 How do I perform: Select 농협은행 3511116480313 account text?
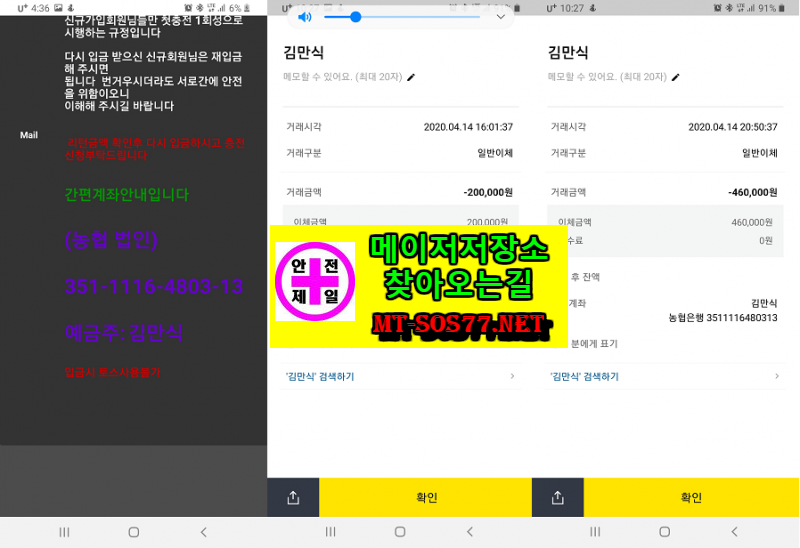point(723,318)
